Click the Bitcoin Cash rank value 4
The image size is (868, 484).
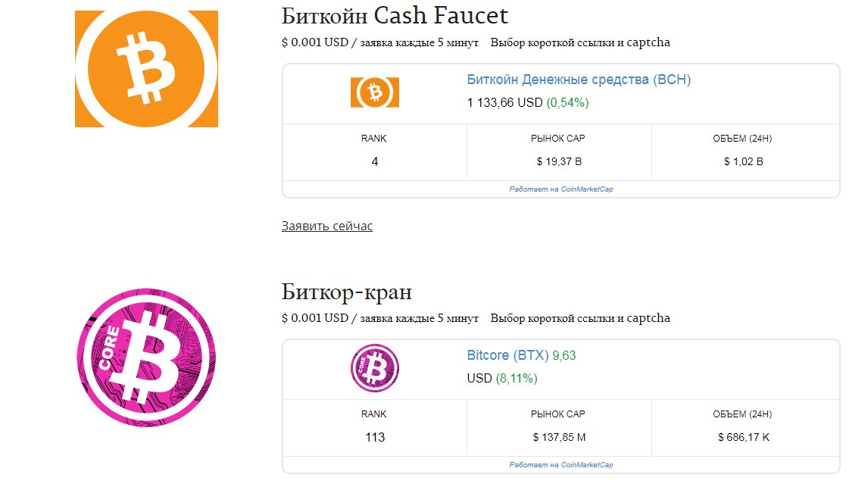pyautogui.click(x=374, y=161)
